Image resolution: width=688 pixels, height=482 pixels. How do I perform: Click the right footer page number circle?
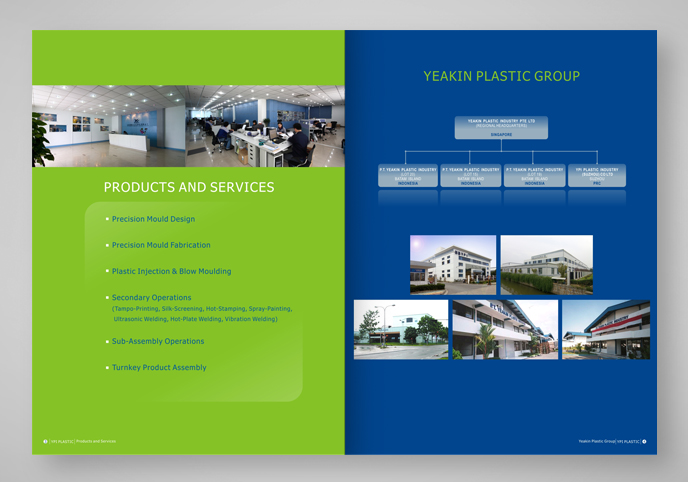click(644, 442)
